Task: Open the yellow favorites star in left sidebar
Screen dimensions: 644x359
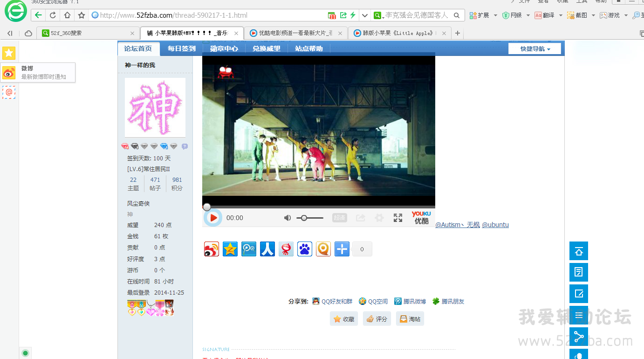Action: (x=9, y=53)
